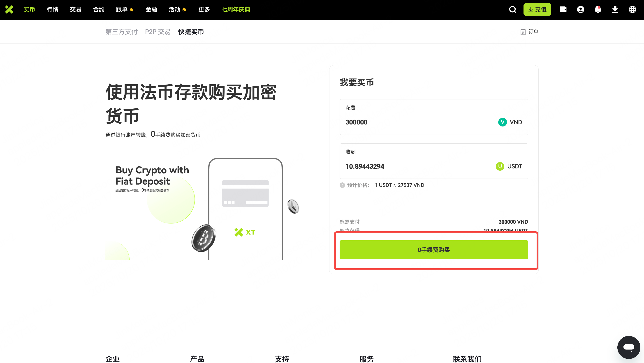Click the 联系我们 footer heading

click(x=467, y=359)
